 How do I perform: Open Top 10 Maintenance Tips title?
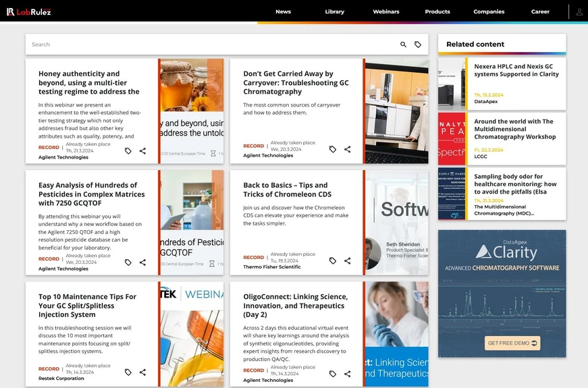click(x=87, y=306)
